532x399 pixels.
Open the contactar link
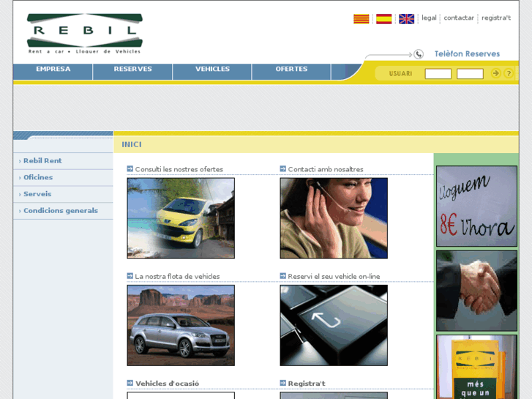(459, 18)
